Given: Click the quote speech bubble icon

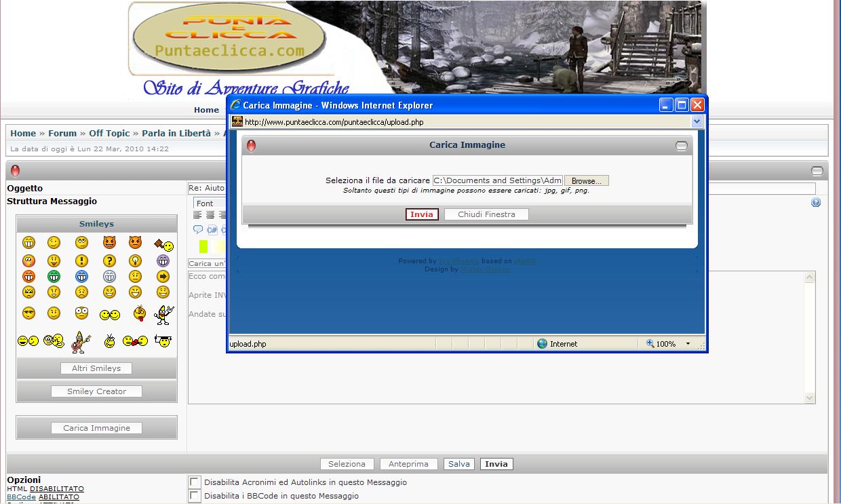Looking at the screenshot, I should pyautogui.click(x=198, y=229).
